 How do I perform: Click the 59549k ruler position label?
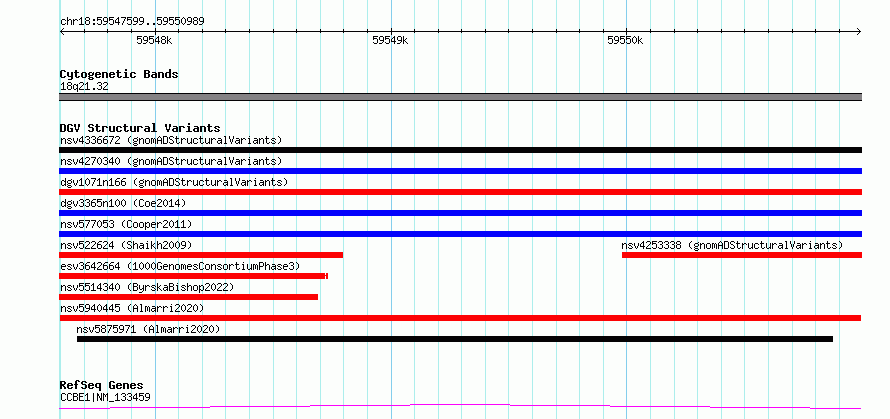(390, 40)
